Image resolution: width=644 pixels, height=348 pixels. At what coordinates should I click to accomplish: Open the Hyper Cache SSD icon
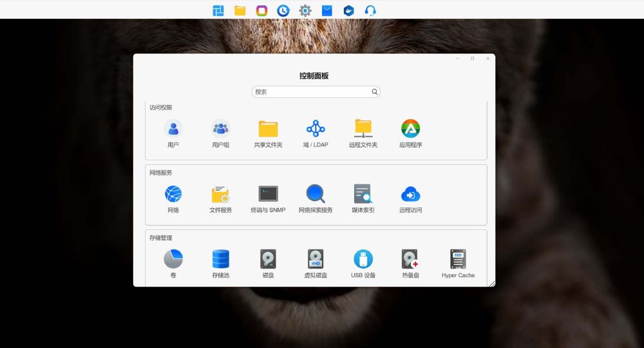pyautogui.click(x=458, y=259)
